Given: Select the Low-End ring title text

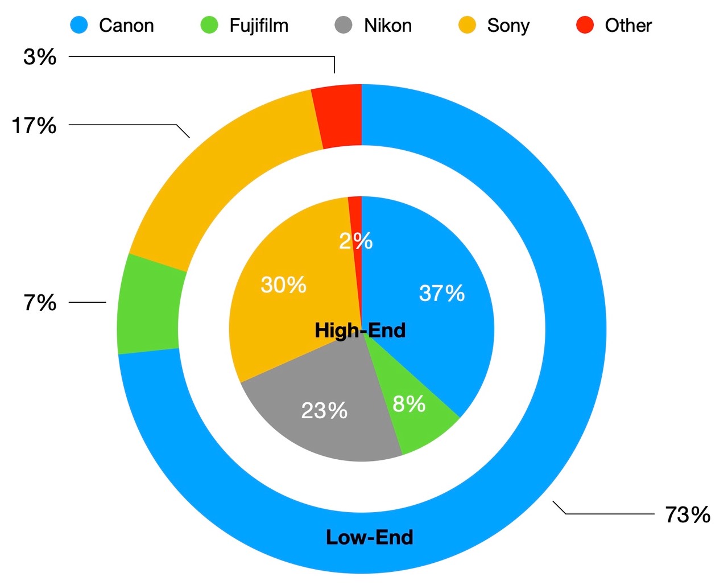Looking at the screenshot, I should click(370, 537).
